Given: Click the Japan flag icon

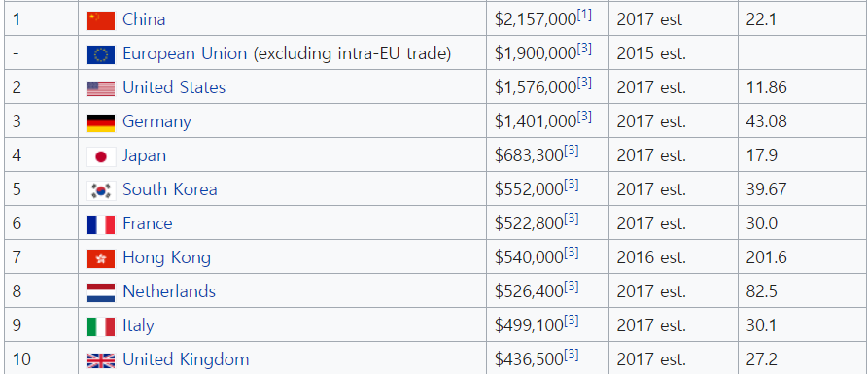Looking at the screenshot, I should pyautogui.click(x=101, y=156).
